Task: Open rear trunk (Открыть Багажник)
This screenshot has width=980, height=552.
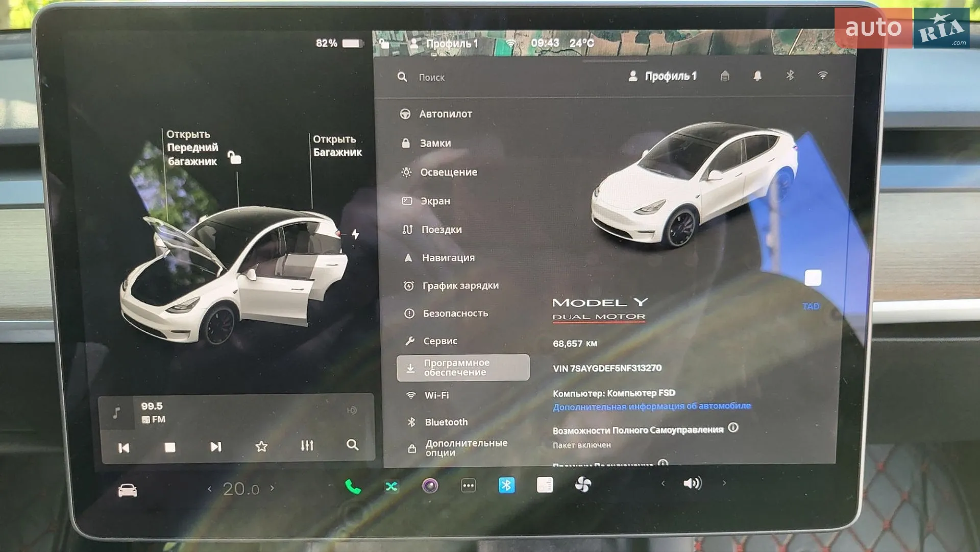Action: click(337, 146)
